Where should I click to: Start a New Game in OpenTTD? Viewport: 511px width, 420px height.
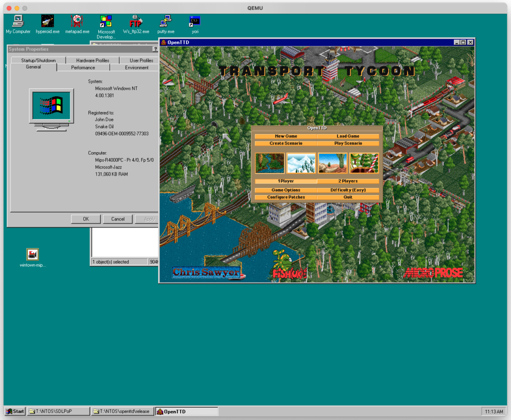(x=286, y=136)
